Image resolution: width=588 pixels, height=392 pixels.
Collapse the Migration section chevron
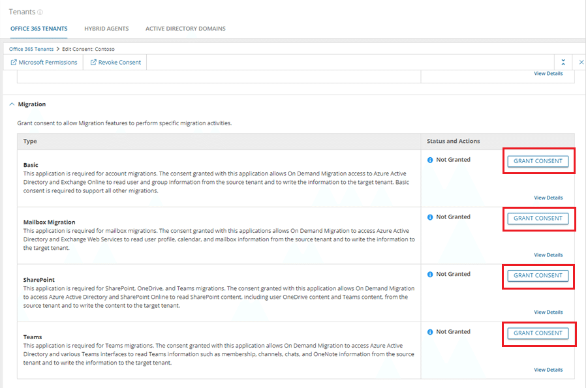[12, 104]
